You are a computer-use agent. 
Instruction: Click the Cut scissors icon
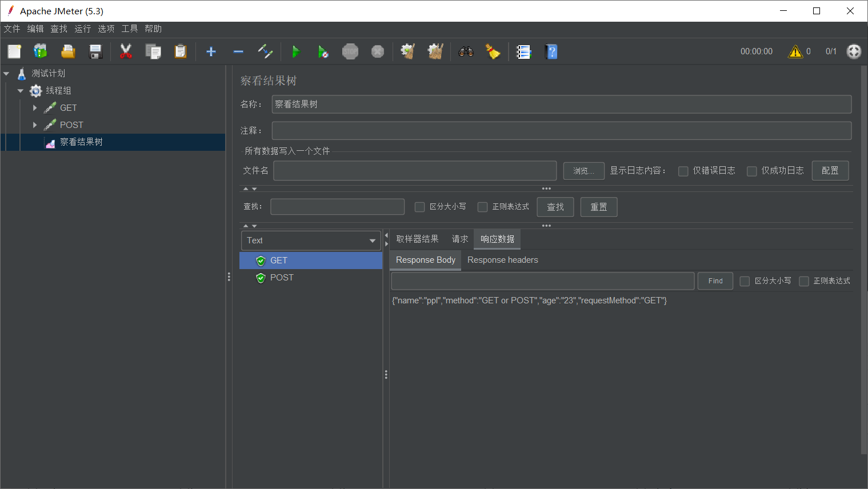[x=126, y=51]
